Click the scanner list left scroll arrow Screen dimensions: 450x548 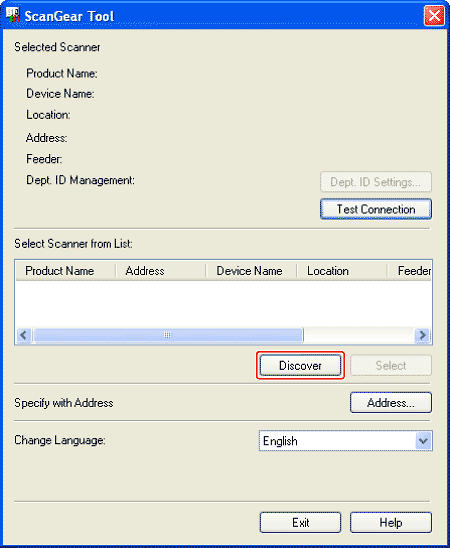24,335
